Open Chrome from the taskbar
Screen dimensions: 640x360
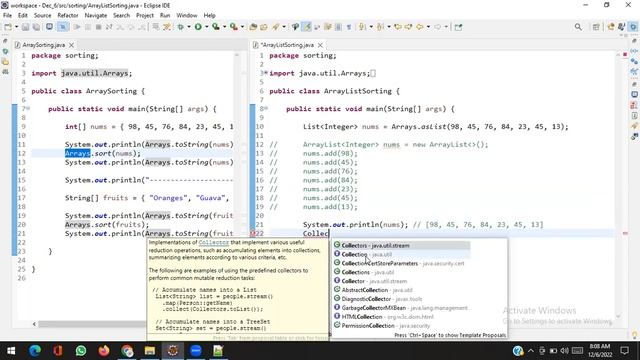pyautogui.click(x=127, y=350)
